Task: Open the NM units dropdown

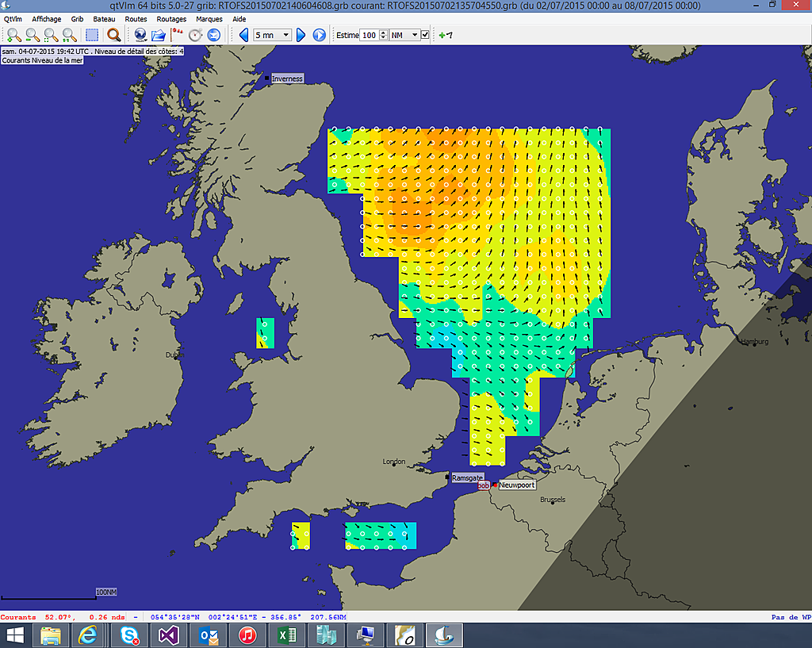Action: [414, 35]
